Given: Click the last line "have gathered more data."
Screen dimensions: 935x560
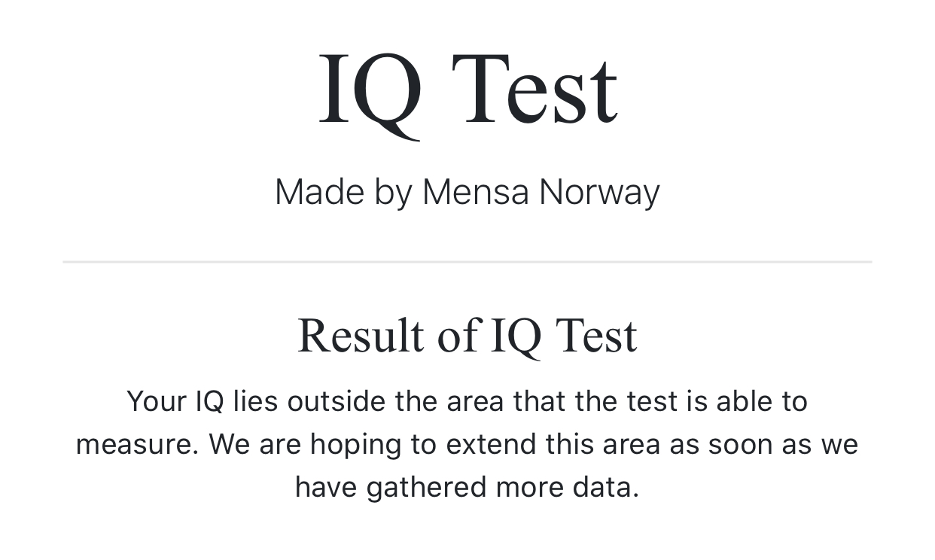Looking at the screenshot, I should pyautogui.click(x=467, y=487).
